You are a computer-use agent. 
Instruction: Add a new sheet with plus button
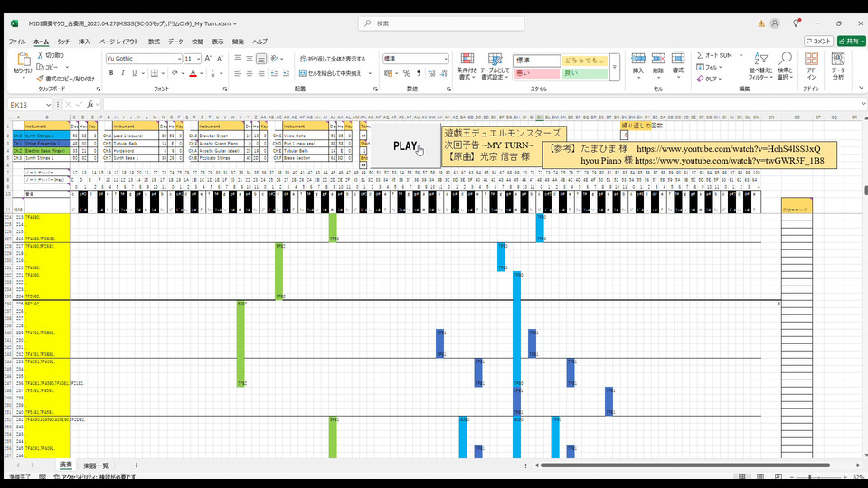[137, 465]
